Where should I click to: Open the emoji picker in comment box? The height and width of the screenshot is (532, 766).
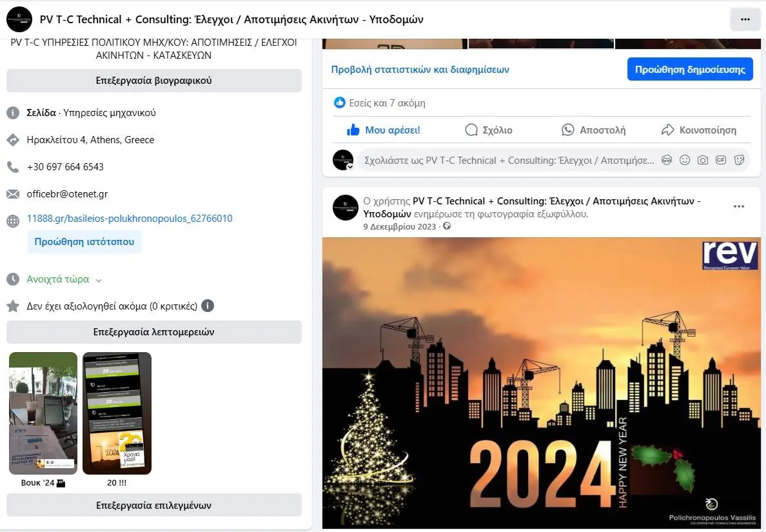(685, 160)
